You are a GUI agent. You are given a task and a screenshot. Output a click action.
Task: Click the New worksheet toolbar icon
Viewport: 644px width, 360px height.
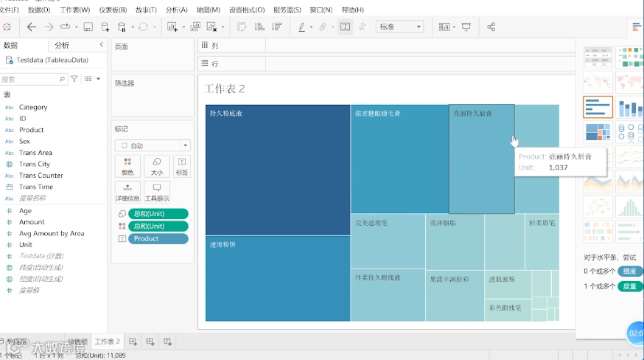172,27
